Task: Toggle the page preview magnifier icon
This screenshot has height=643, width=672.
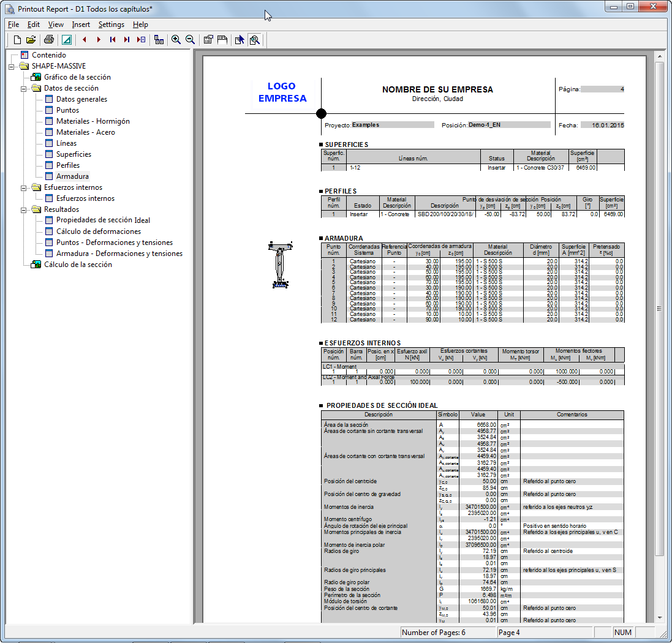Action: tap(255, 40)
